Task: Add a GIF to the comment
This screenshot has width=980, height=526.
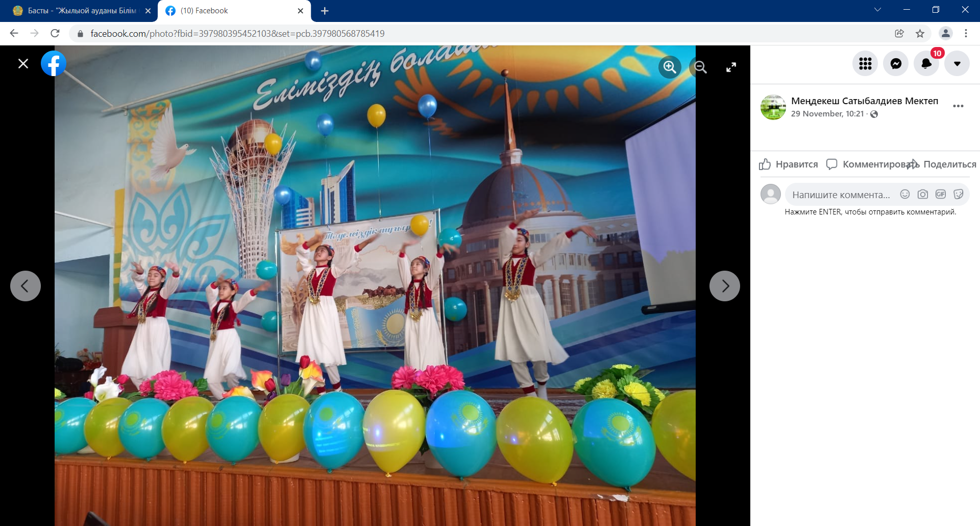Action: (x=941, y=194)
